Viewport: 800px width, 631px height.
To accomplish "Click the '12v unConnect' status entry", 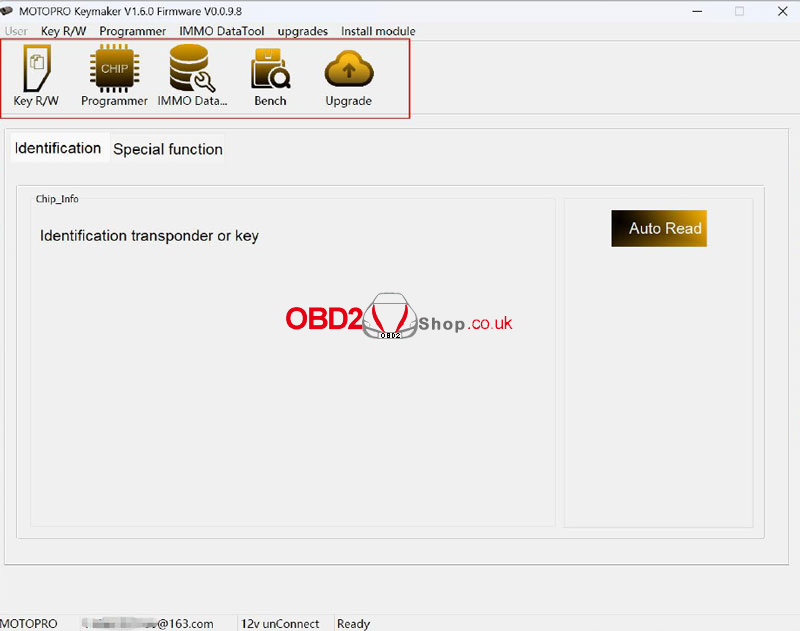I will click(280, 623).
